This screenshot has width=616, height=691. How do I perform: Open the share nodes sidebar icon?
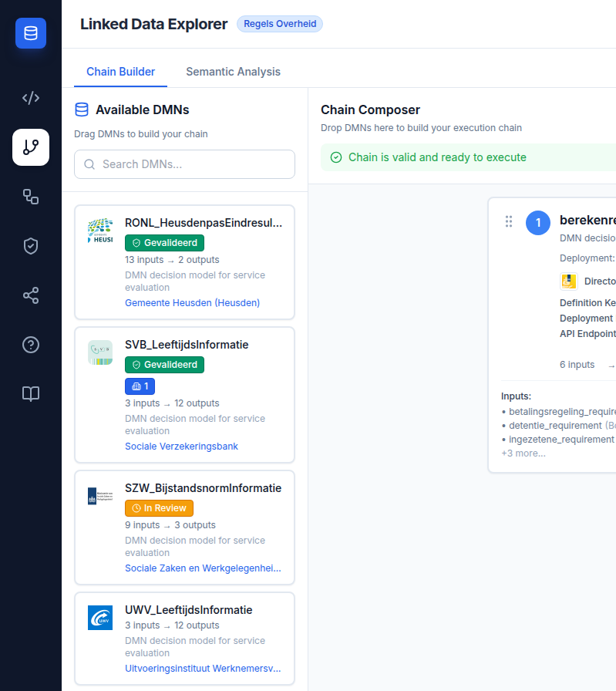point(31,295)
